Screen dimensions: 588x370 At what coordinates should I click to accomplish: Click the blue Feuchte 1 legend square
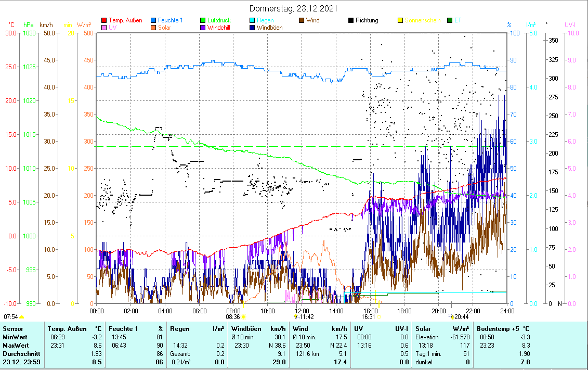click(x=154, y=21)
